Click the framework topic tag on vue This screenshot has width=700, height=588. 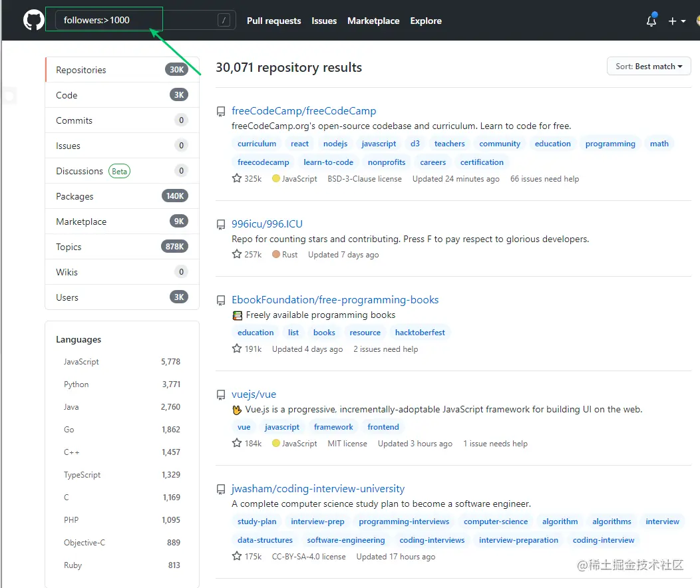point(333,427)
